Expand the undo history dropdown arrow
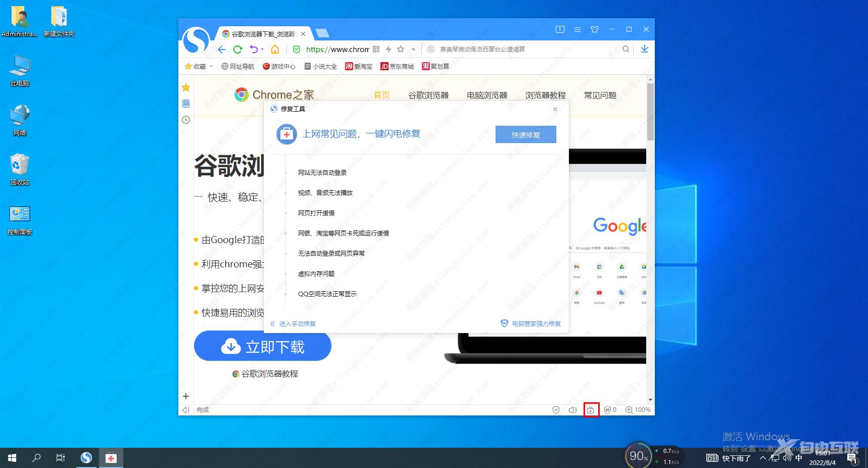The height and width of the screenshot is (468, 868). coord(262,49)
